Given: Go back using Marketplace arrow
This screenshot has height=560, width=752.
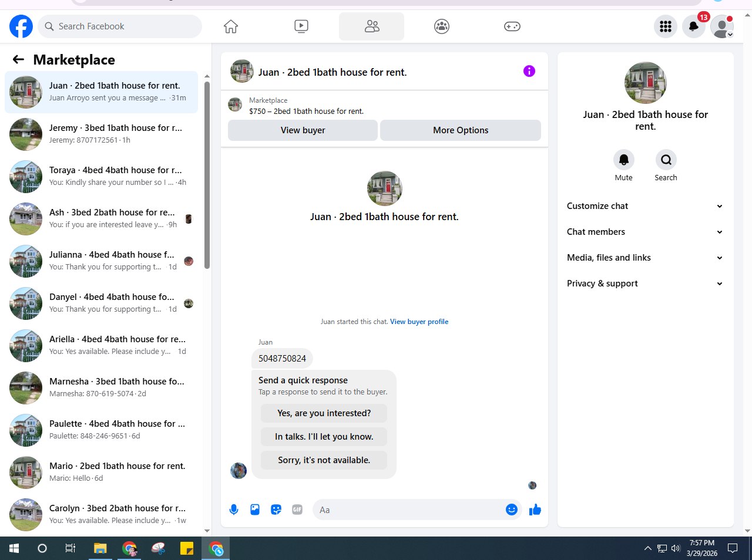Looking at the screenshot, I should click(18, 59).
